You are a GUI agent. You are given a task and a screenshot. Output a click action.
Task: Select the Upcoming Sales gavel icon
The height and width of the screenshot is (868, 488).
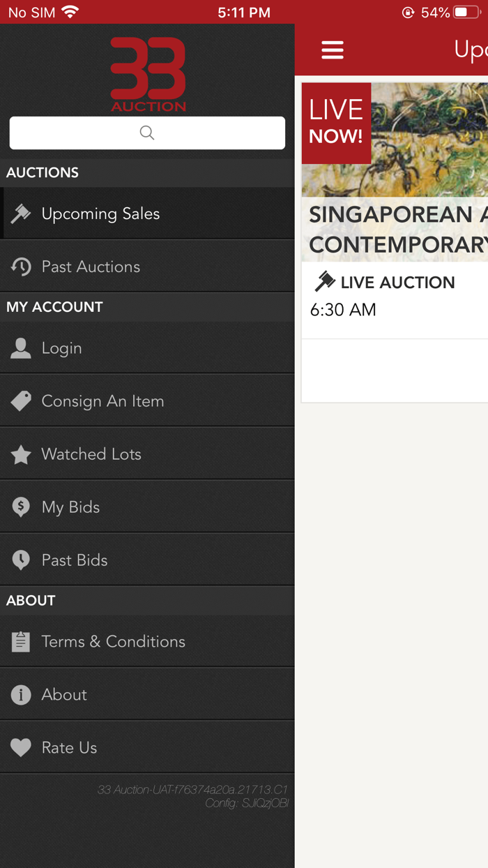[x=21, y=214]
